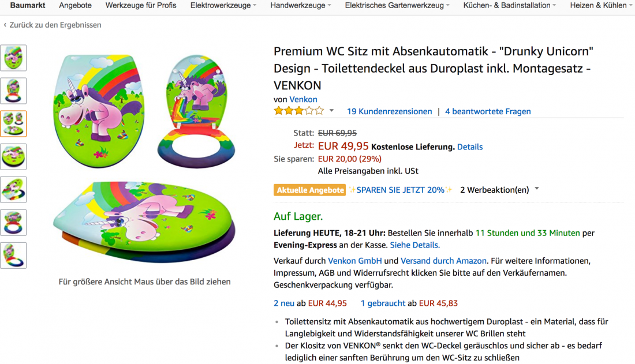Image resolution: width=635 pixels, height=364 pixels.
Task: Go to the Angebote tab
Action: point(75,5)
